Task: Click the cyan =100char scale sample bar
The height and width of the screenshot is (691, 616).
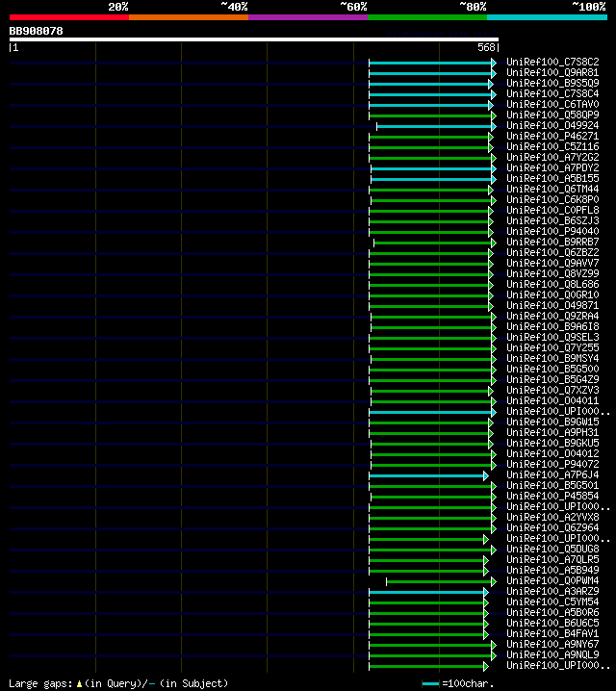Action: click(x=430, y=683)
